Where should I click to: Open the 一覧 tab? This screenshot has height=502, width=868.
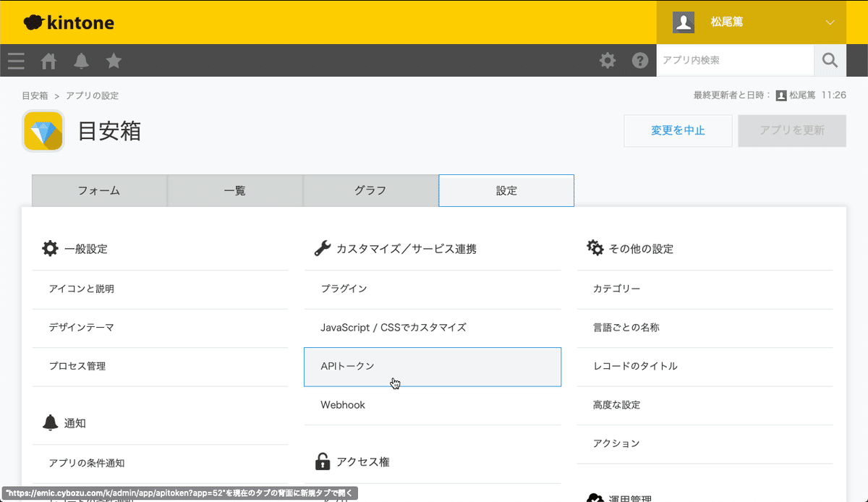click(x=235, y=190)
